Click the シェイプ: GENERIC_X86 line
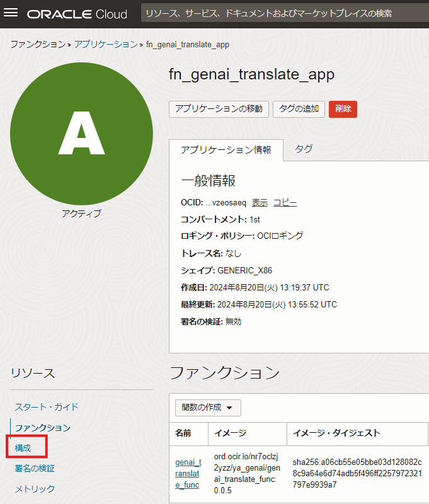The height and width of the screenshot is (504, 429). tap(226, 271)
